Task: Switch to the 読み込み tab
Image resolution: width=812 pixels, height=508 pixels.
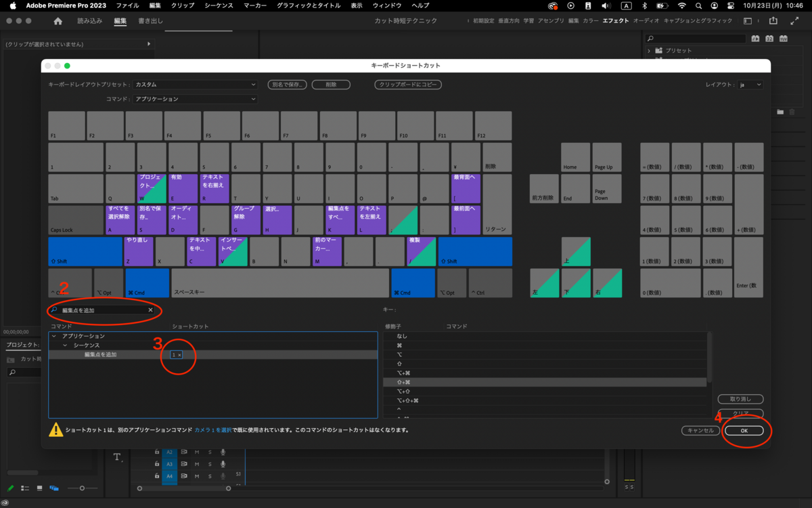Action: [90, 21]
